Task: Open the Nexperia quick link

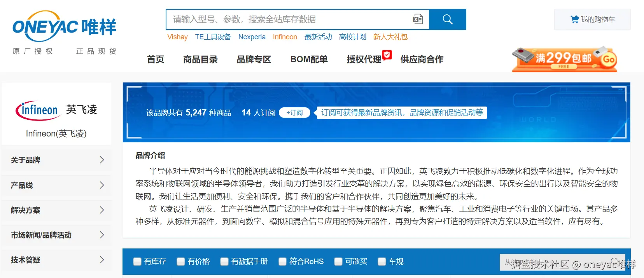Action: click(x=252, y=37)
